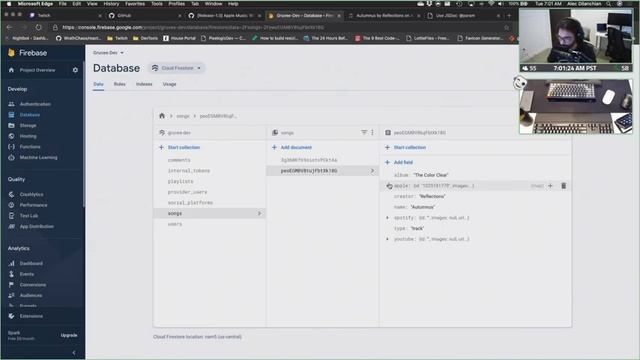Select the Data tab
Screen dimensions: 640x360
click(x=98, y=84)
